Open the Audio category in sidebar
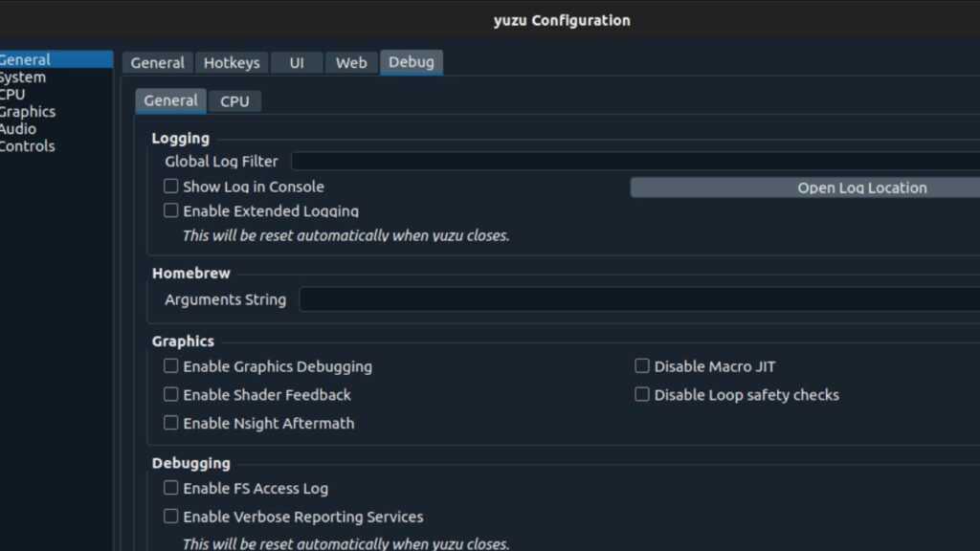 point(18,129)
